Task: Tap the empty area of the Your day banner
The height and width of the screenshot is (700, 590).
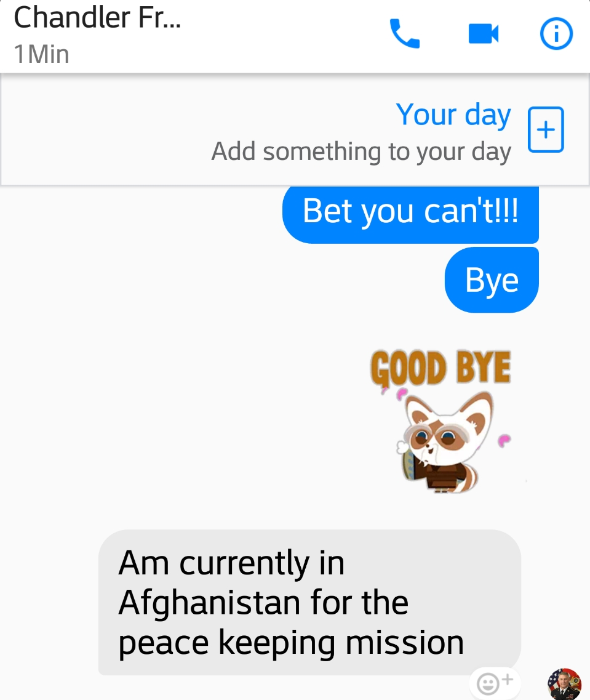Action: (x=107, y=129)
